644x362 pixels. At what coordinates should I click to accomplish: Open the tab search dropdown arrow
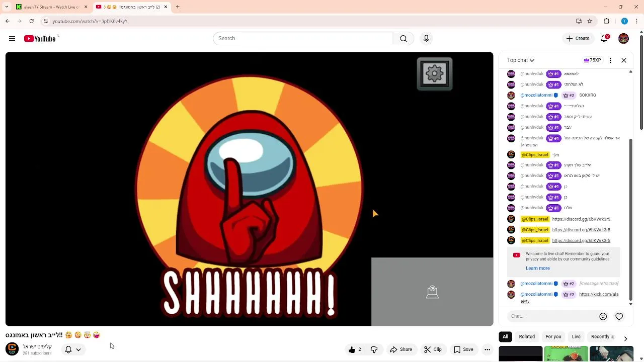pos(7,7)
